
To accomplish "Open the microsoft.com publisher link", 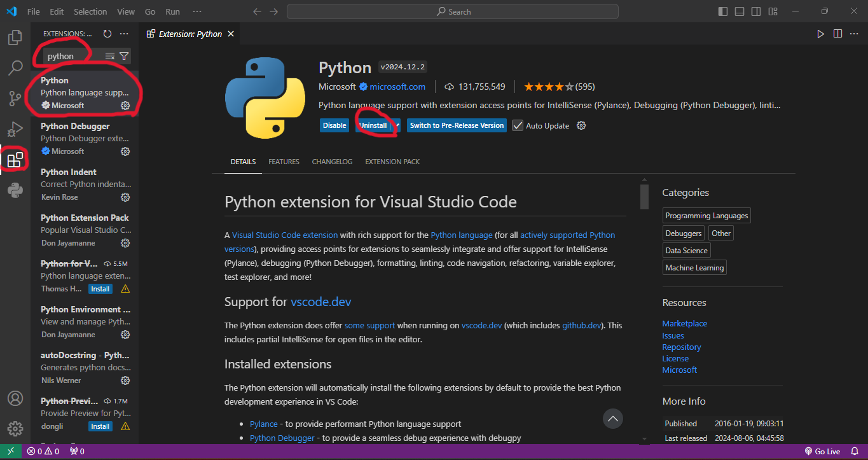I will (x=397, y=87).
